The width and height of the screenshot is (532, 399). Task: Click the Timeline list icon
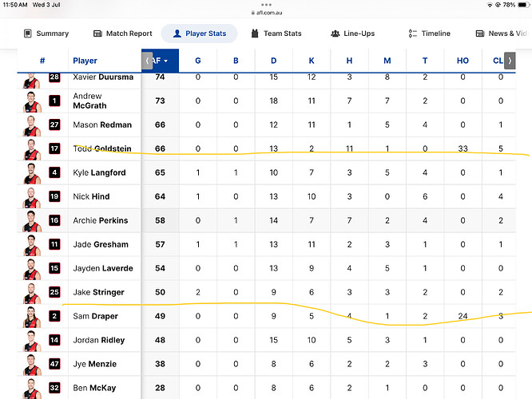(x=413, y=34)
